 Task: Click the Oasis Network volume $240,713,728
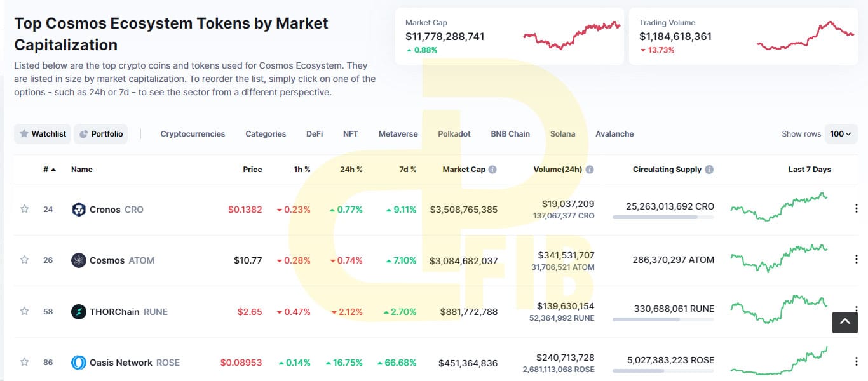pyautogui.click(x=566, y=358)
